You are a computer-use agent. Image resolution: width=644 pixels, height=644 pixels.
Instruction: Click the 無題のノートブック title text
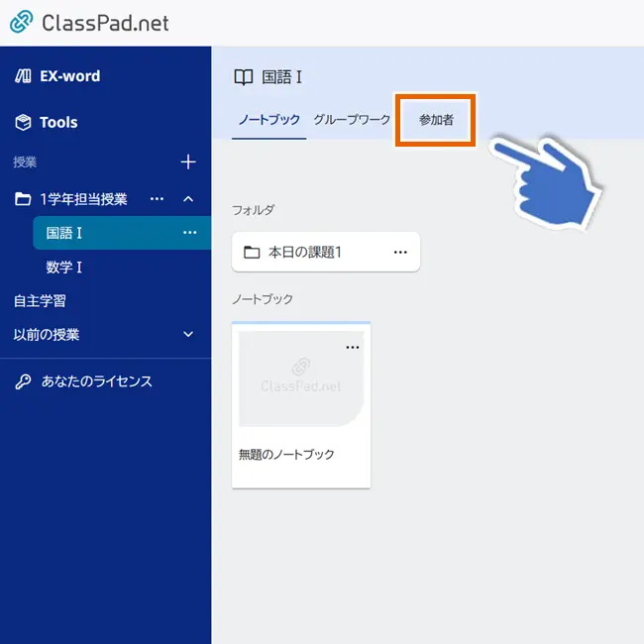click(x=286, y=454)
